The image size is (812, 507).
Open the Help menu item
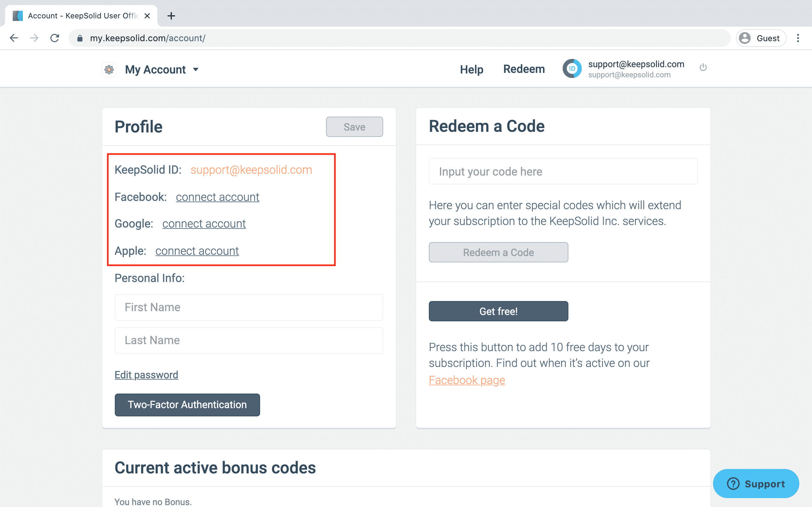point(471,69)
